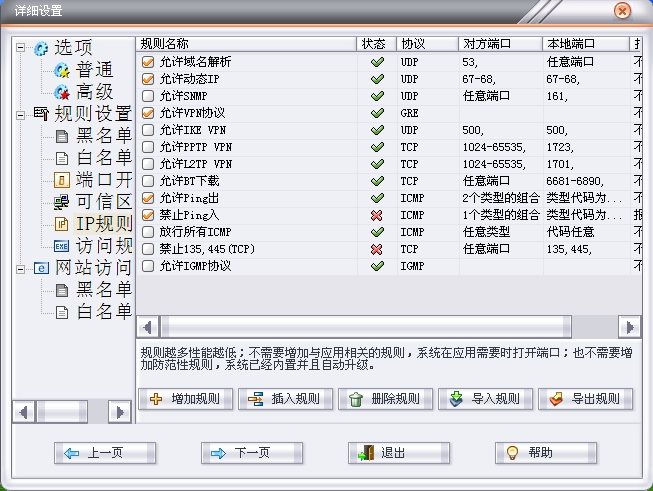
Task: Click the green check status of 允许IGMP协议
Action: point(377,266)
